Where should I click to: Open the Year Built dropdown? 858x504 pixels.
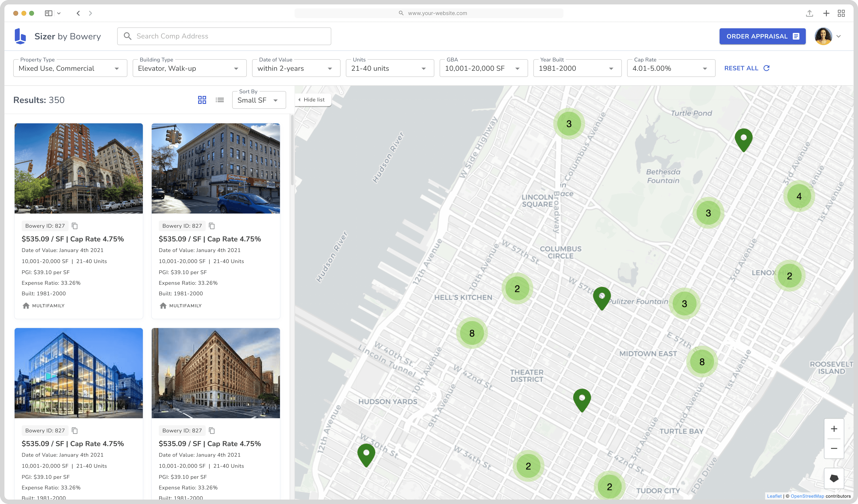(x=577, y=68)
